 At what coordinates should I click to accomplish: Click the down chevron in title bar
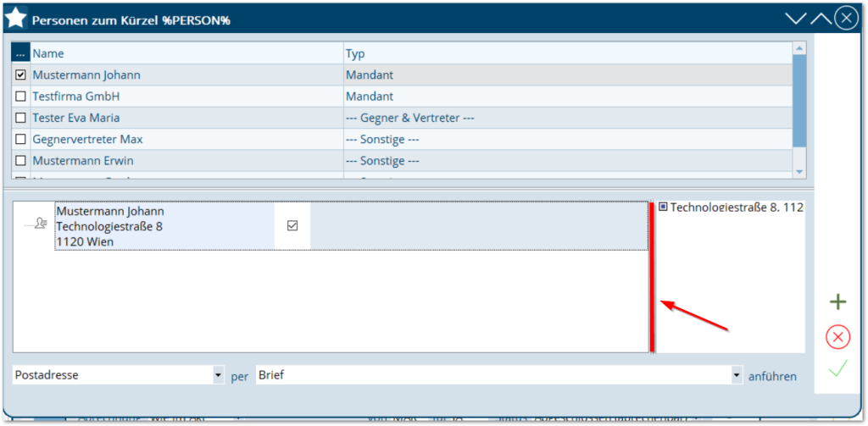pyautogui.click(x=796, y=18)
